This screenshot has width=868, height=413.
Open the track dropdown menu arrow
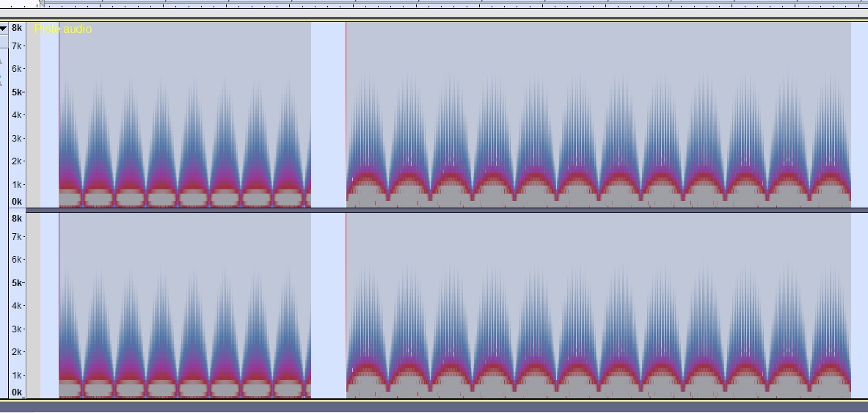(4, 29)
